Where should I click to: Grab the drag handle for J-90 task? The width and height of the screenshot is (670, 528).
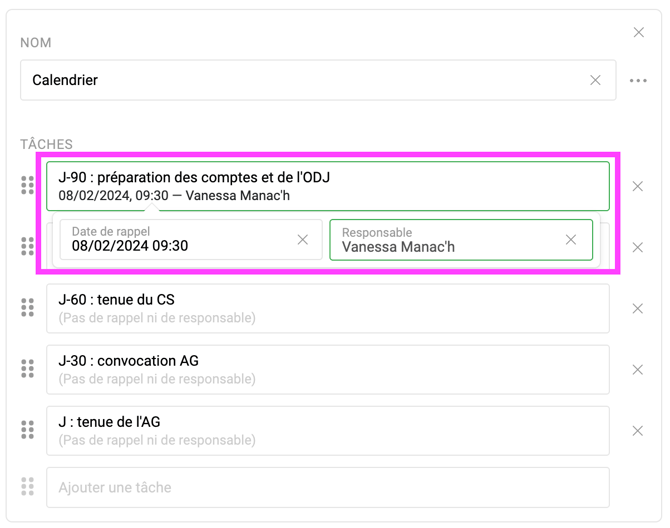tap(28, 186)
